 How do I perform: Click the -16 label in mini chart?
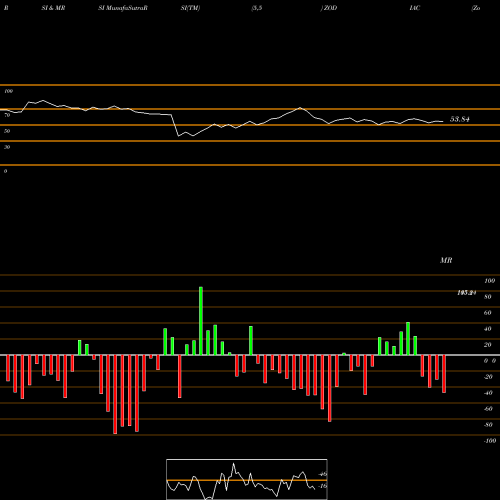322,486
